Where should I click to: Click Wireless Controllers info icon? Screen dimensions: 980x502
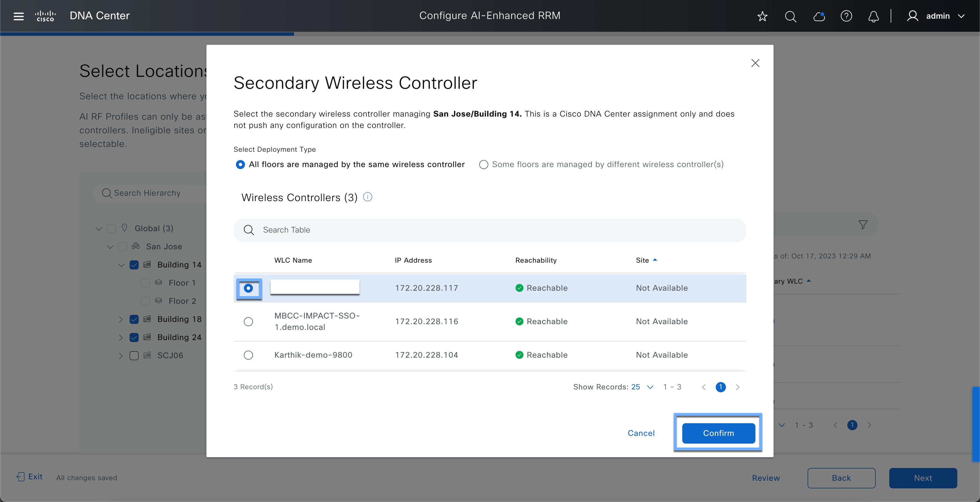tap(367, 197)
